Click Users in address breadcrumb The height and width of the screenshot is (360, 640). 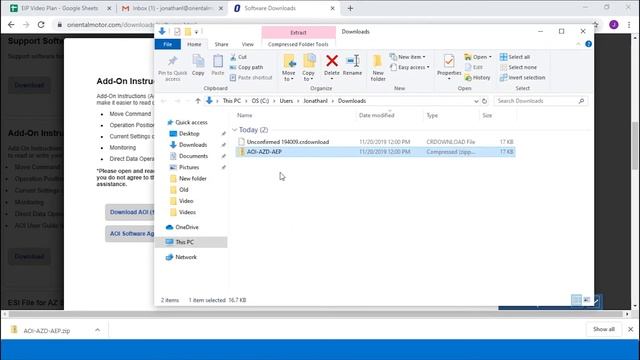click(286, 101)
